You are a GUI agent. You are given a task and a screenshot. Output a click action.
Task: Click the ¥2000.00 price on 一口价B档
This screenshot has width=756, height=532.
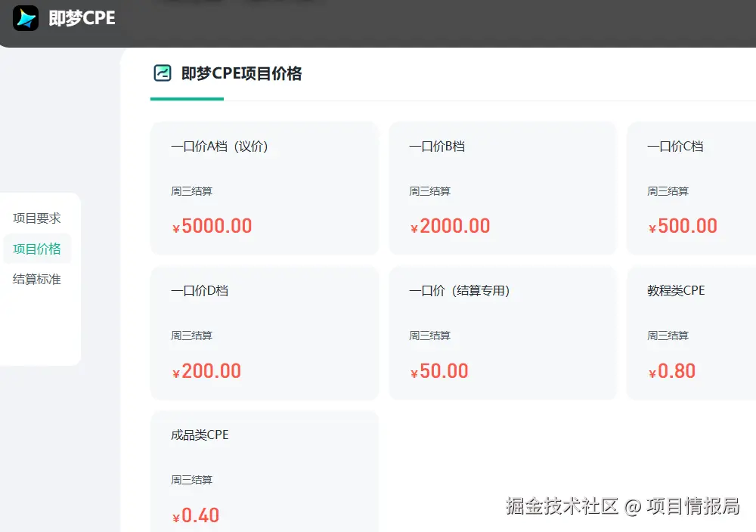pos(450,225)
